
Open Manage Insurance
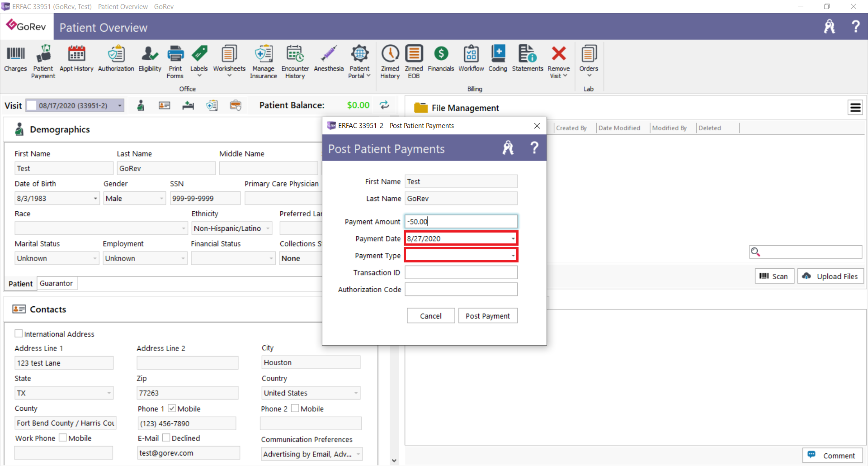264,62
